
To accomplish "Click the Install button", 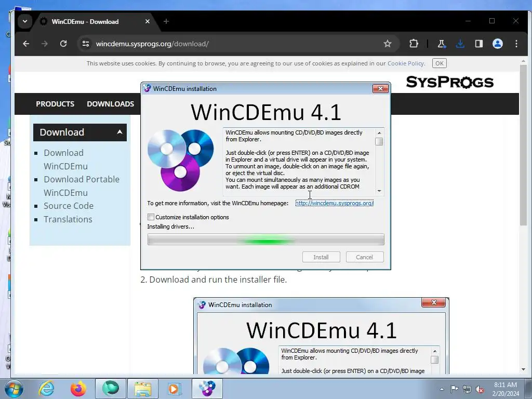I will (321, 257).
